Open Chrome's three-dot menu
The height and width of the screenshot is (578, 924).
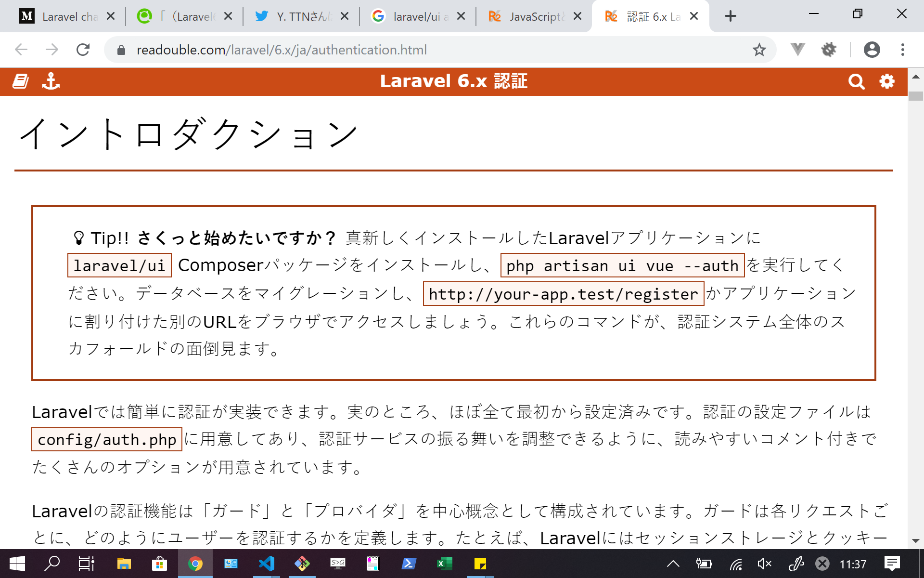click(x=902, y=49)
